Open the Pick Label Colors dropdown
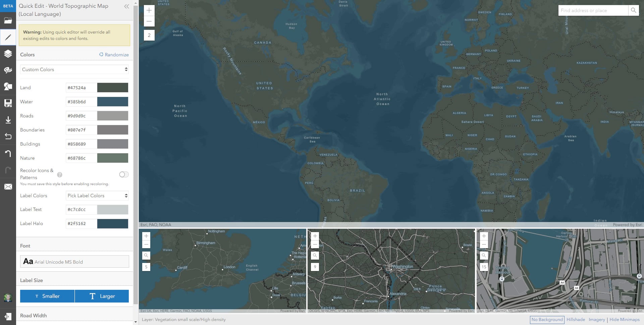644x325 pixels. coord(97,196)
